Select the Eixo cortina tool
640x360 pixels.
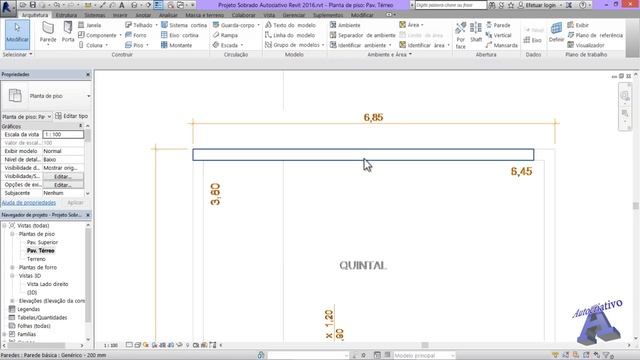180,35
